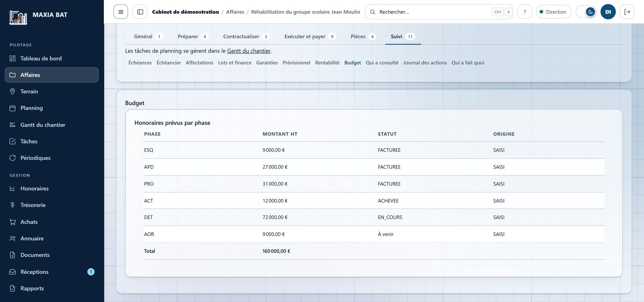
Task: Toggle dark mode switch
Action: point(586,12)
